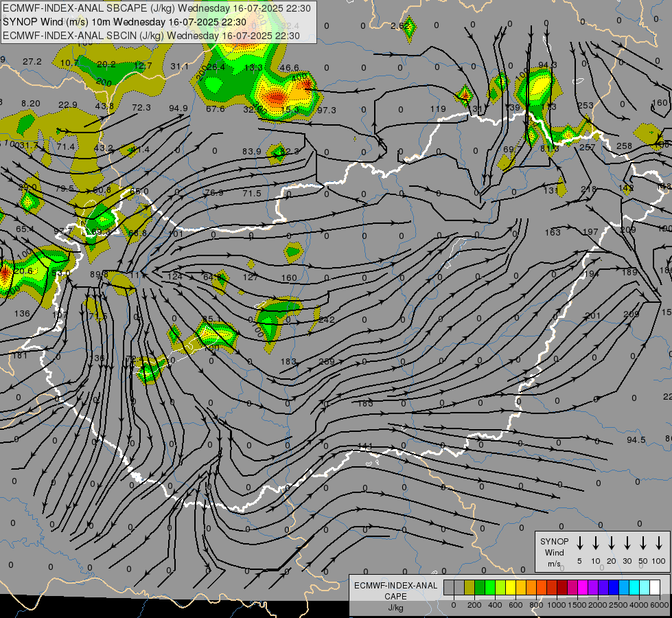
Task: Click the 31.1 map value
Action: [x=179, y=66]
